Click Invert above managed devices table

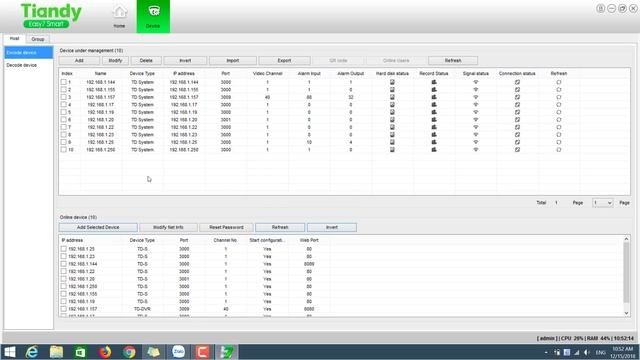pyautogui.click(x=185, y=60)
